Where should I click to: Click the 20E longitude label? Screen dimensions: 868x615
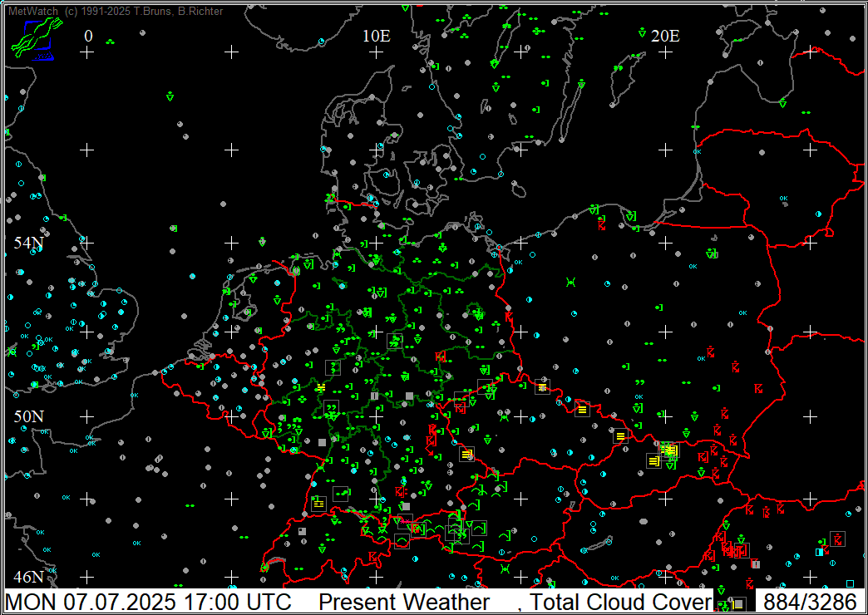click(x=665, y=36)
